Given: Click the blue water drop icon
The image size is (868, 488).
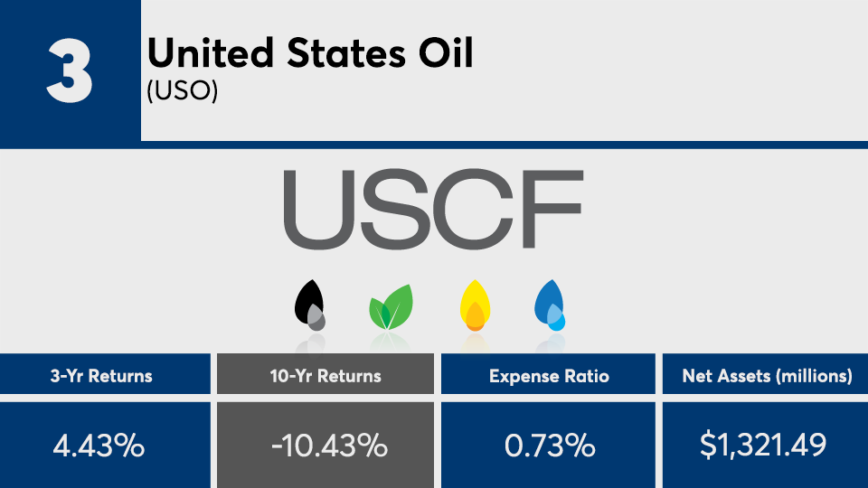Looking at the screenshot, I should pyautogui.click(x=548, y=303).
